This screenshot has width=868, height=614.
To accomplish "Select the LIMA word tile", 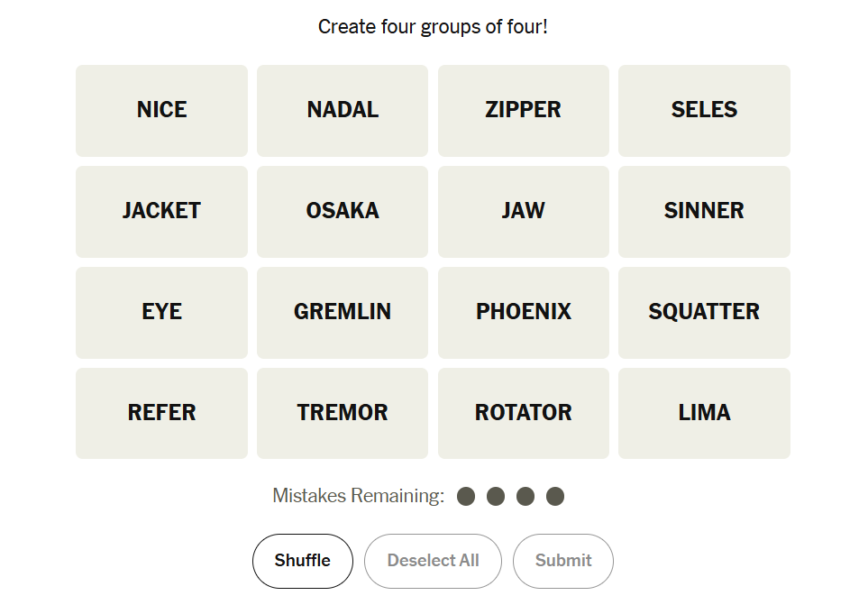I will click(x=704, y=413).
